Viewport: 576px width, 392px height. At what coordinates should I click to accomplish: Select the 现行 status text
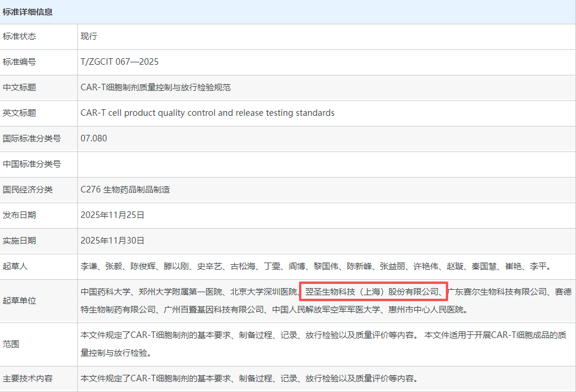click(87, 36)
